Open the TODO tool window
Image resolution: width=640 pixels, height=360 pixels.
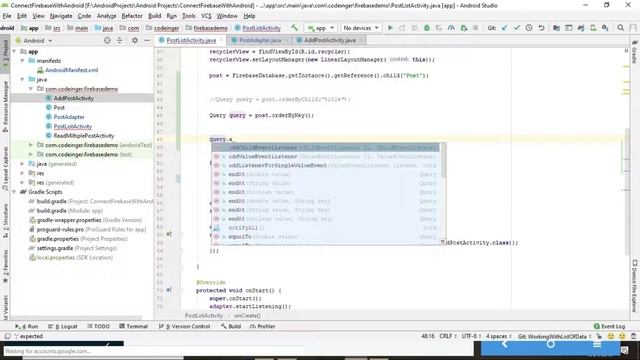pyautogui.click(x=98, y=327)
